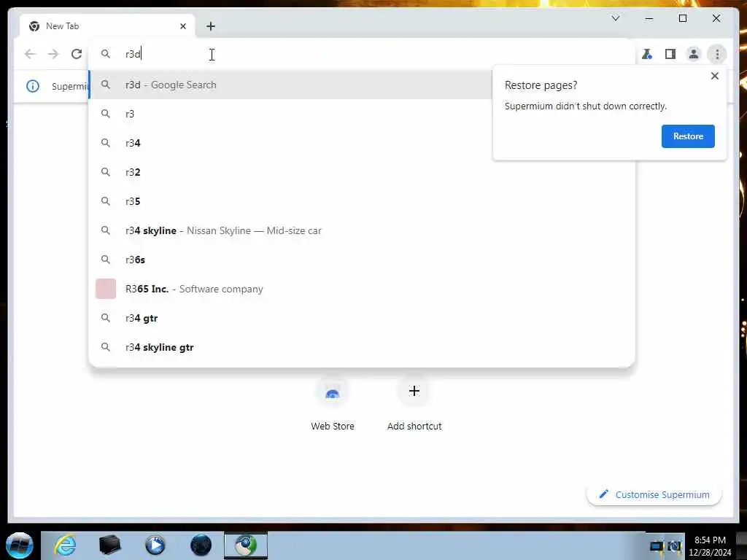Open the profile avatar icon
This screenshot has width=747, height=560.
click(x=694, y=54)
